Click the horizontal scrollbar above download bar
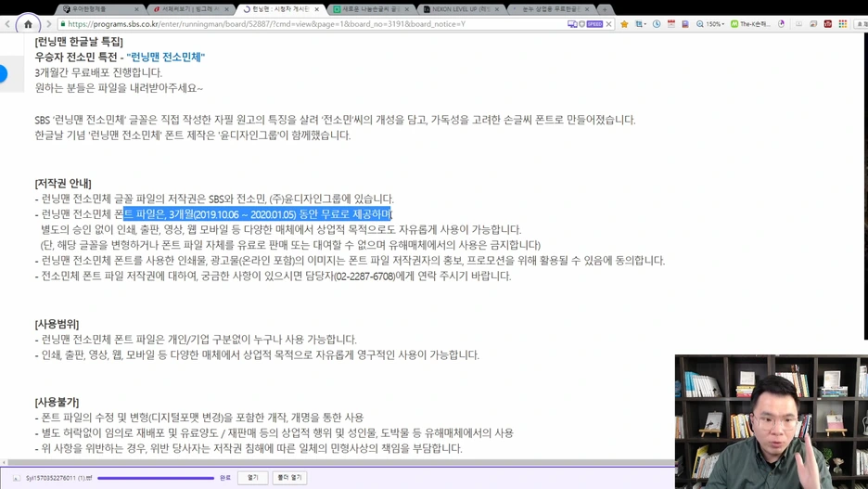Image resolution: width=868 pixels, height=489 pixels. click(338, 462)
